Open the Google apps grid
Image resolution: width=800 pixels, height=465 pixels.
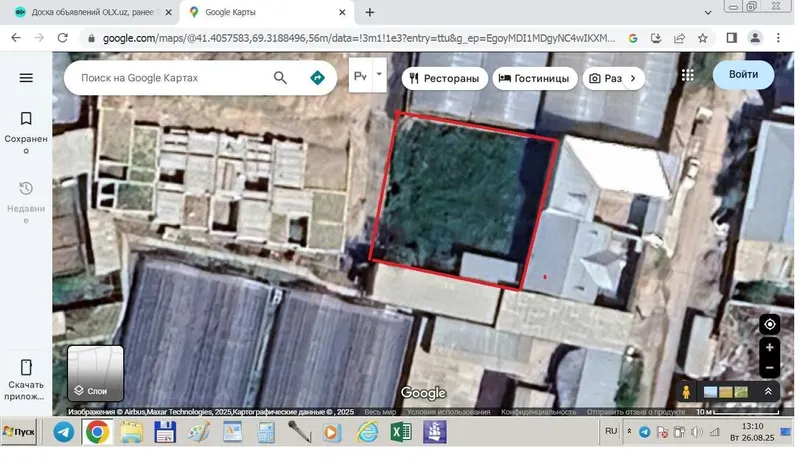click(688, 75)
